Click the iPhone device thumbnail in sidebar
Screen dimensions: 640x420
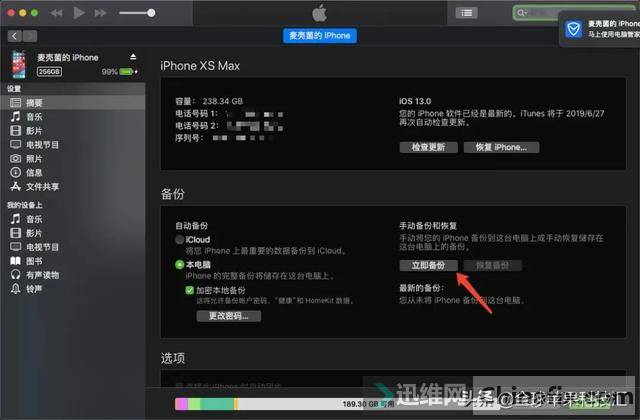(x=19, y=64)
